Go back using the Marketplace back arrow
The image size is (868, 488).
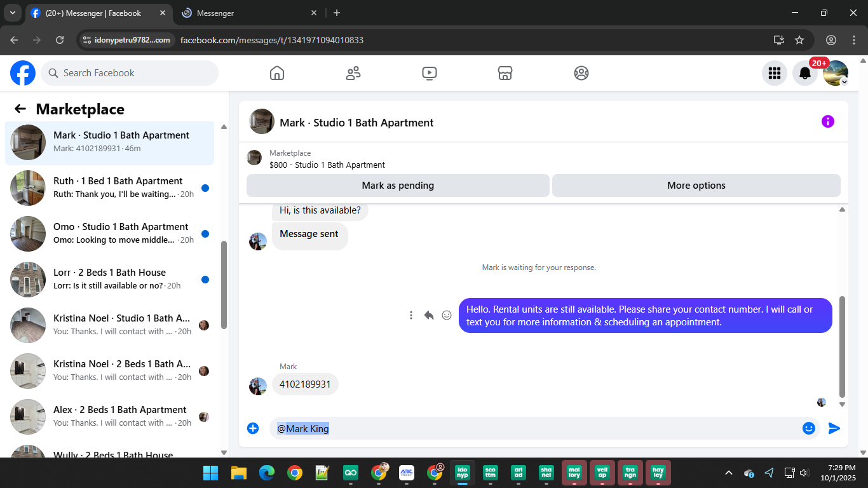coord(20,109)
